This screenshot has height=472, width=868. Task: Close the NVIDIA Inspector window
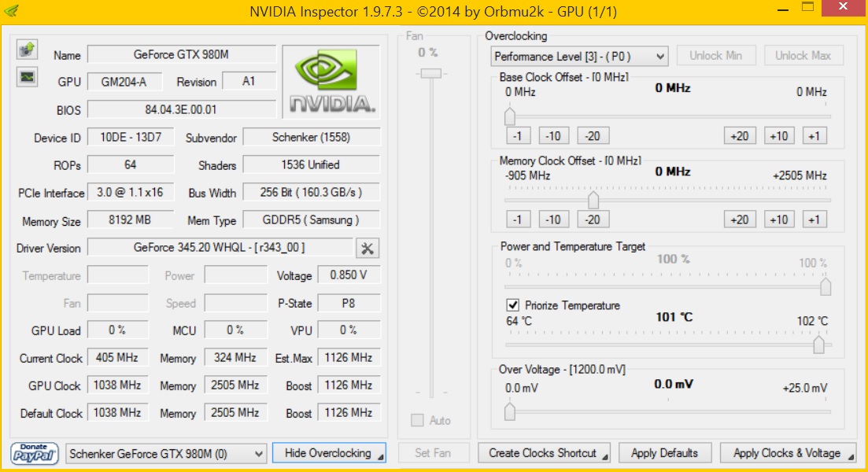tap(843, 7)
